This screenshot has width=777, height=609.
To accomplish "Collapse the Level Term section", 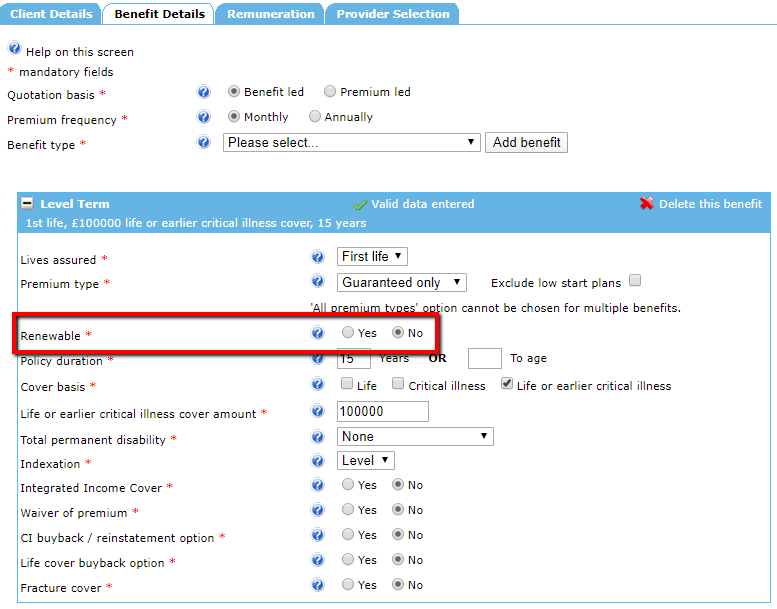I will coord(28,204).
